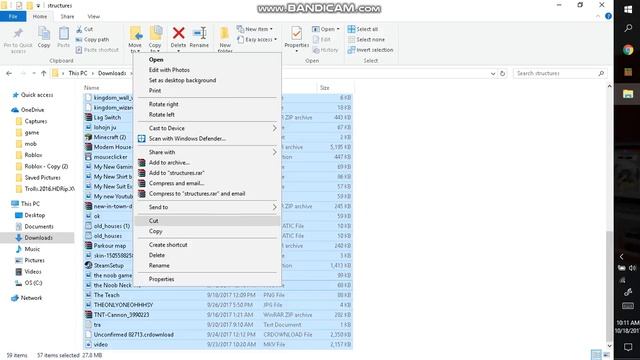Click the Refresh address bar icon
640x360 pixels.
tap(502, 73)
